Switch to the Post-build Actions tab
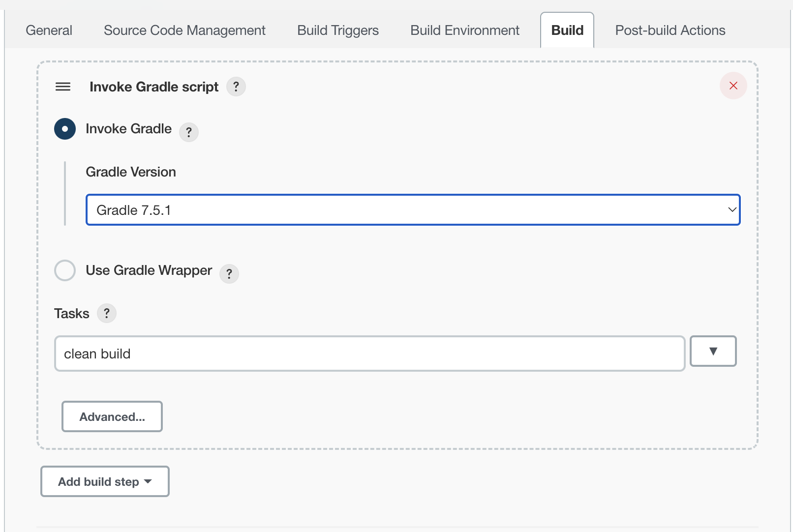793x532 pixels. 670,30
